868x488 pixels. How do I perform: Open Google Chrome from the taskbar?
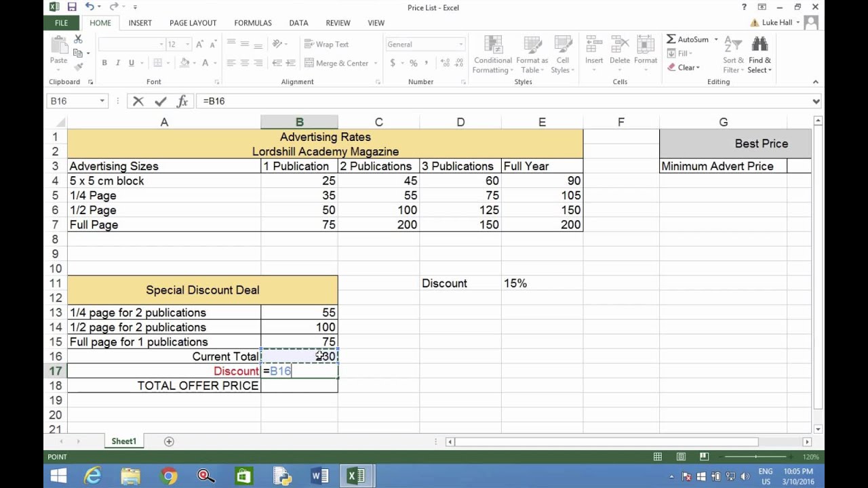[169, 476]
